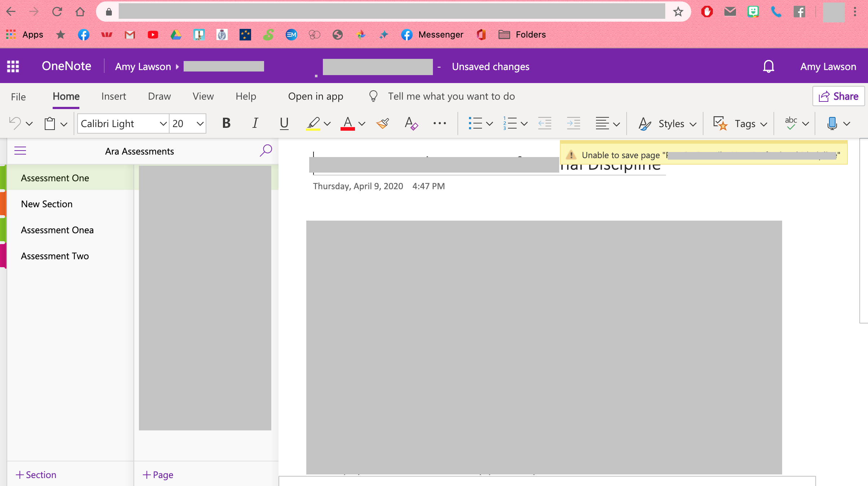Click the search magnifier in notebook pane

coord(266,150)
